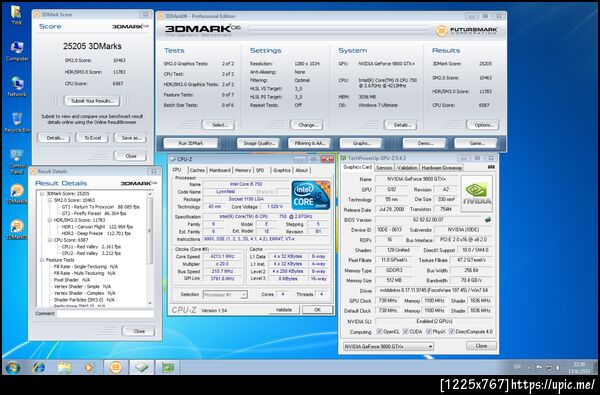Click the BIOS version save chip icon
The image size is (600, 395).
click(488, 220)
